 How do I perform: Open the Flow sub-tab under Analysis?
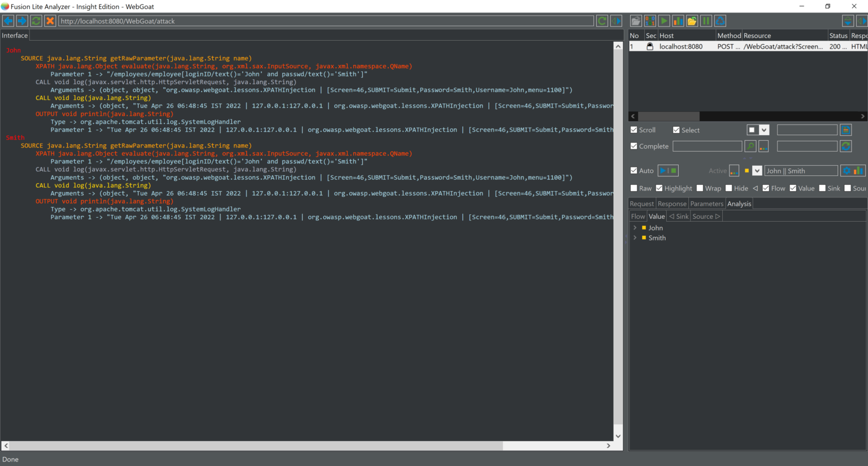(x=638, y=216)
